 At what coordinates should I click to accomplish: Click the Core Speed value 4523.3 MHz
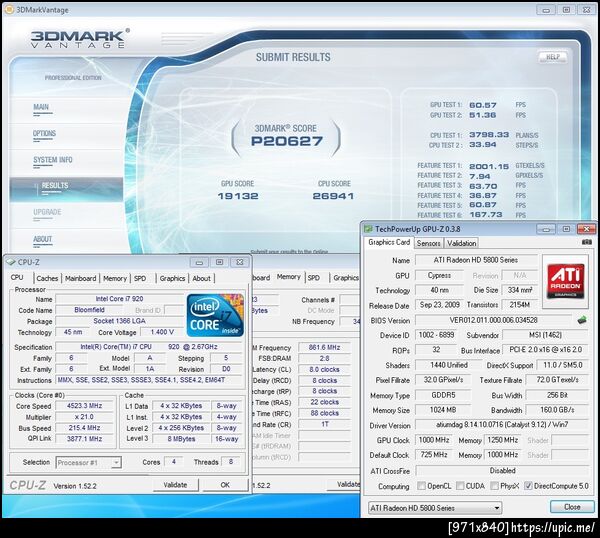pos(85,406)
